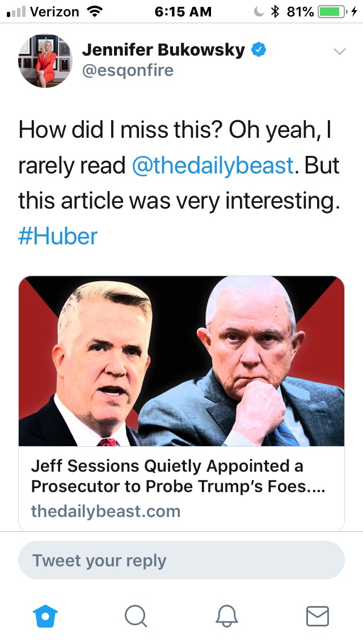This screenshot has height=644, width=363.
Task: Tap the Do Not Disturb moon icon
Action: point(259,11)
